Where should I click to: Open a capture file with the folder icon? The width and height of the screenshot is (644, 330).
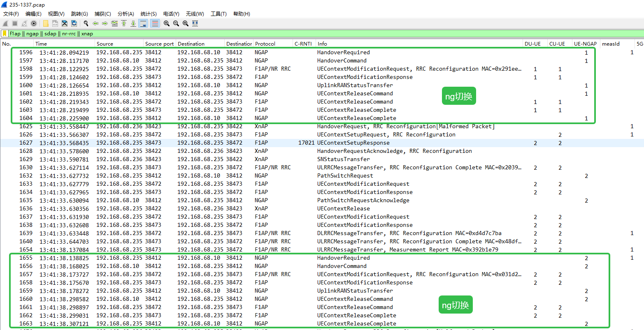[x=46, y=23]
